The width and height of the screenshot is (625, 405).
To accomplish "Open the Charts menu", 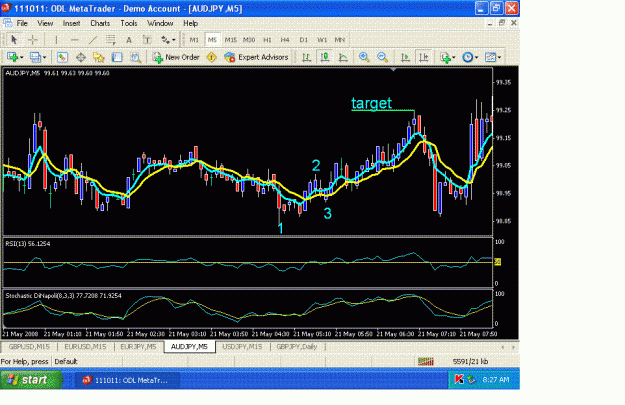I will point(100,24).
